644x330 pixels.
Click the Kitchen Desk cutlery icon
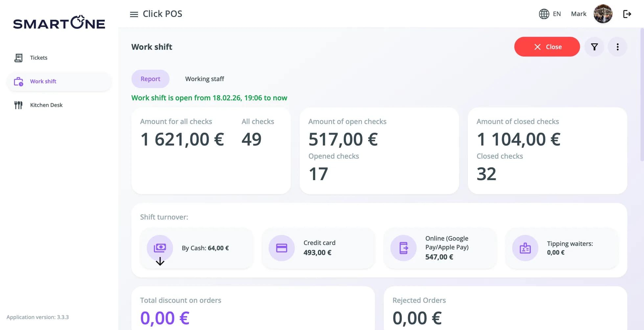coord(18,105)
